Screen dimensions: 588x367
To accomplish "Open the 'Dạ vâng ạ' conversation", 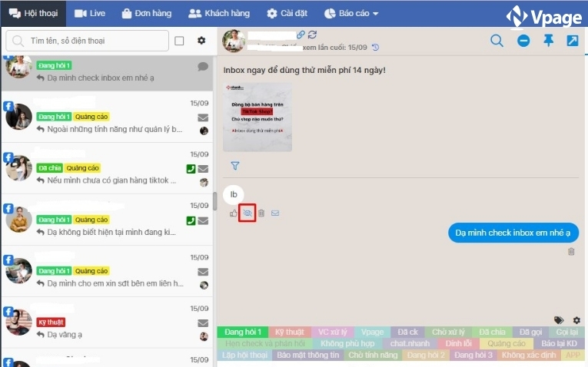I will tap(108, 322).
